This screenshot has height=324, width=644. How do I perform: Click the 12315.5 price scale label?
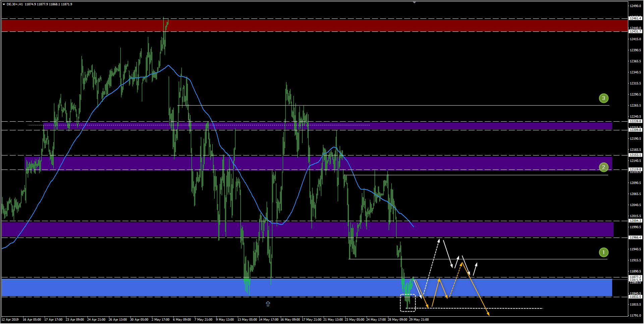(x=635, y=83)
